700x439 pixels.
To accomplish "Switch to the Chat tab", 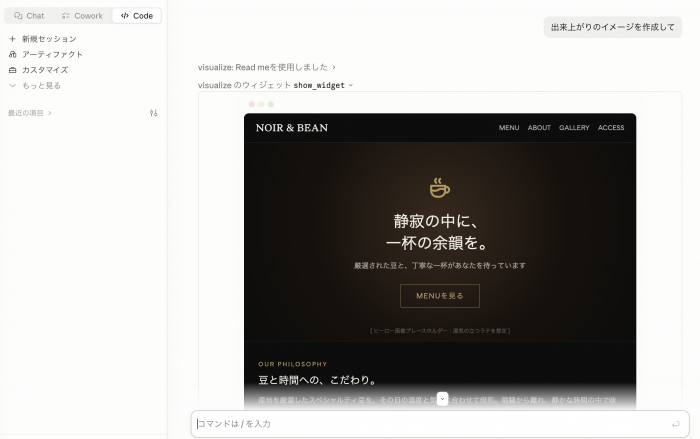I will [x=29, y=16].
